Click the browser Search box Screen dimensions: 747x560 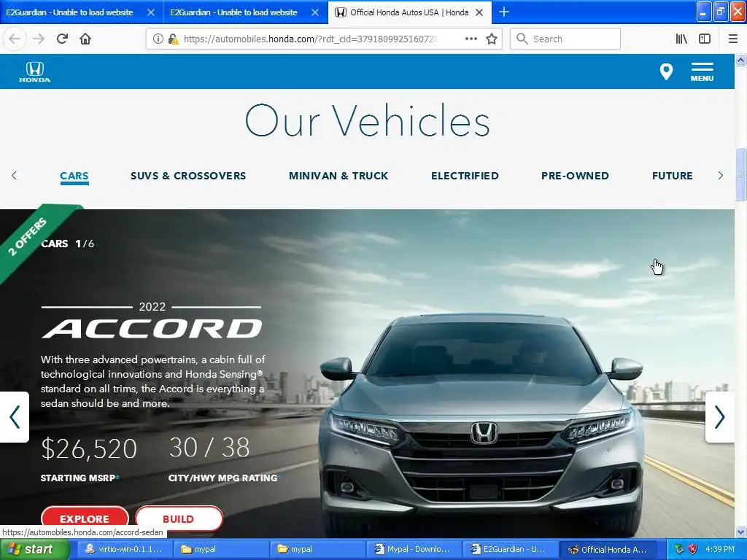(565, 39)
